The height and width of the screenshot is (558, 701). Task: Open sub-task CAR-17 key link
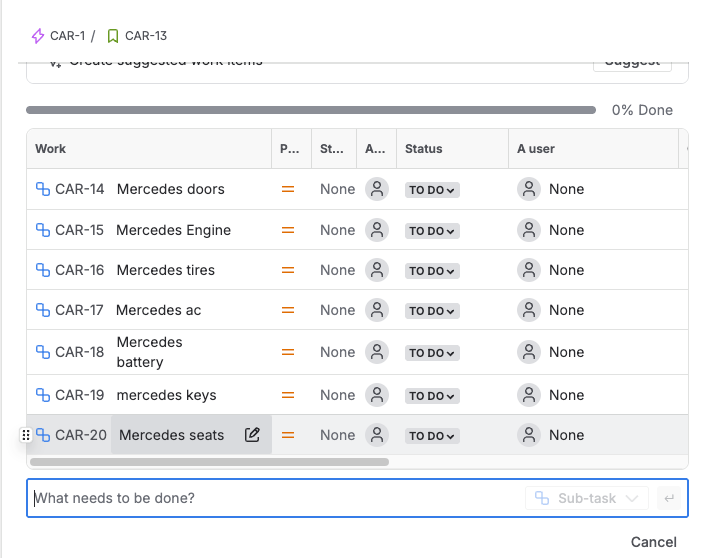[x=79, y=310]
